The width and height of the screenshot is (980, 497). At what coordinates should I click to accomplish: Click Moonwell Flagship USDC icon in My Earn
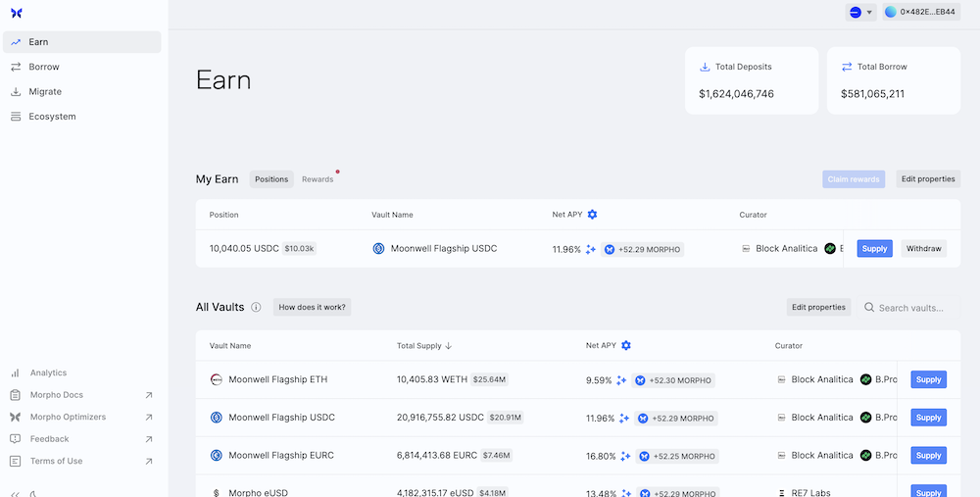click(x=378, y=249)
